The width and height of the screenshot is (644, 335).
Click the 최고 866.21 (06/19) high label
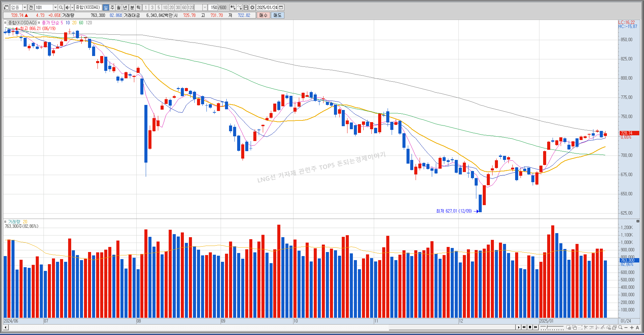(37, 28)
